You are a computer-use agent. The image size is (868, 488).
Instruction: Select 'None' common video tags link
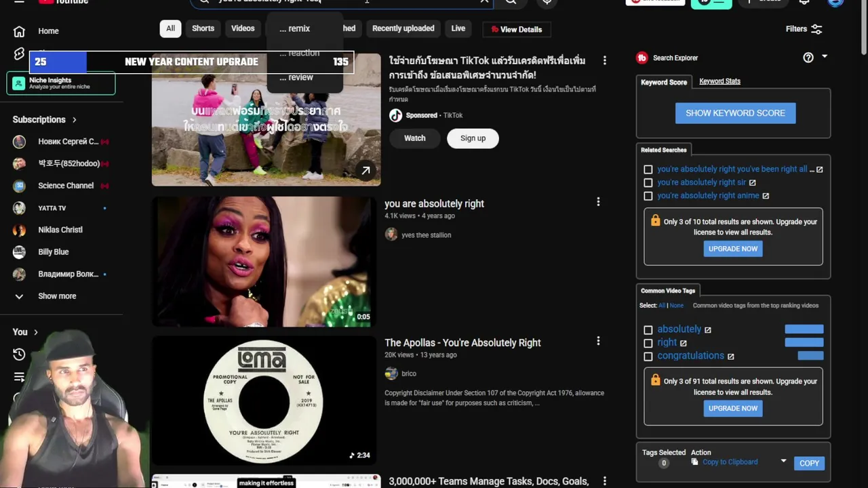(677, 306)
